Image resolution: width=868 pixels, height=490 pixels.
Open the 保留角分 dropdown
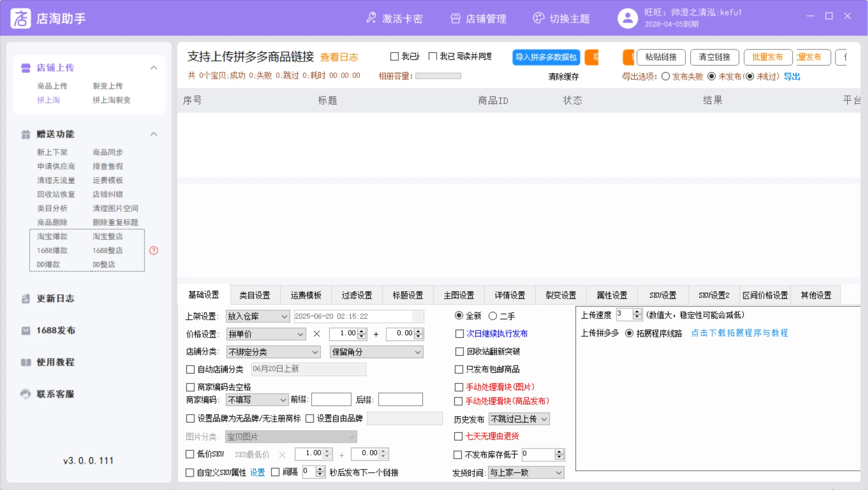(377, 352)
